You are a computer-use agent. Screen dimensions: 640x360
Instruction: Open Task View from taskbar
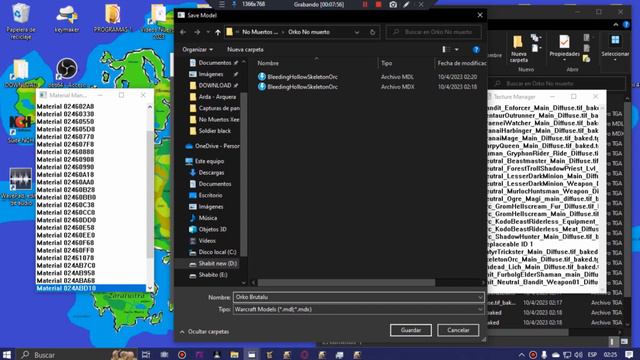point(146,355)
